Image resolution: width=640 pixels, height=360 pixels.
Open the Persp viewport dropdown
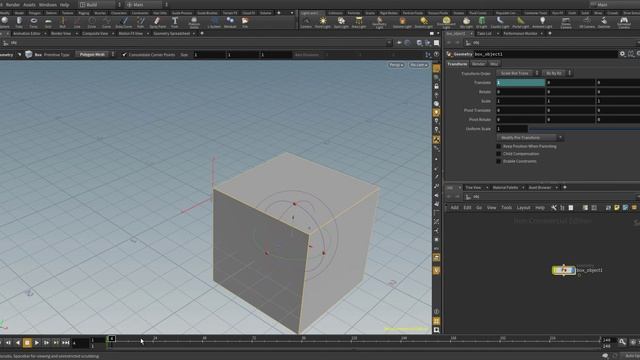click(396, 65)
